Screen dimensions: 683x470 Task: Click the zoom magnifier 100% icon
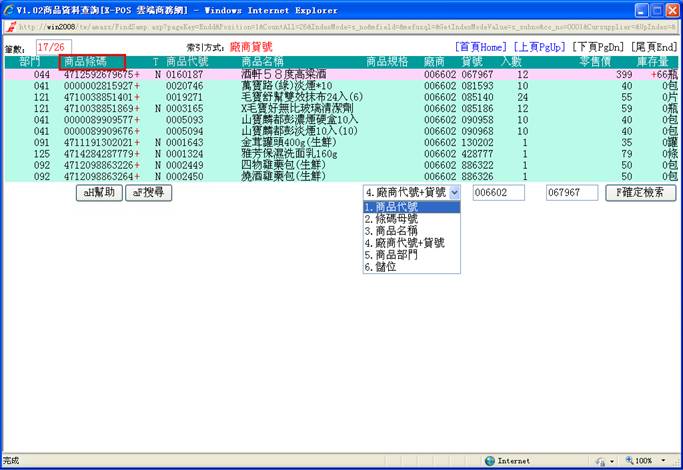[628, 461]
